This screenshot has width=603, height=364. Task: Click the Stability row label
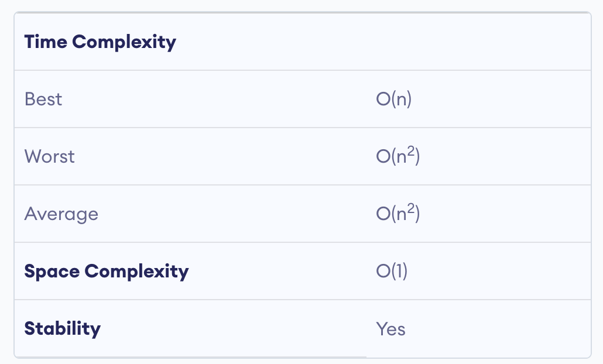click(x=63, y=328)
